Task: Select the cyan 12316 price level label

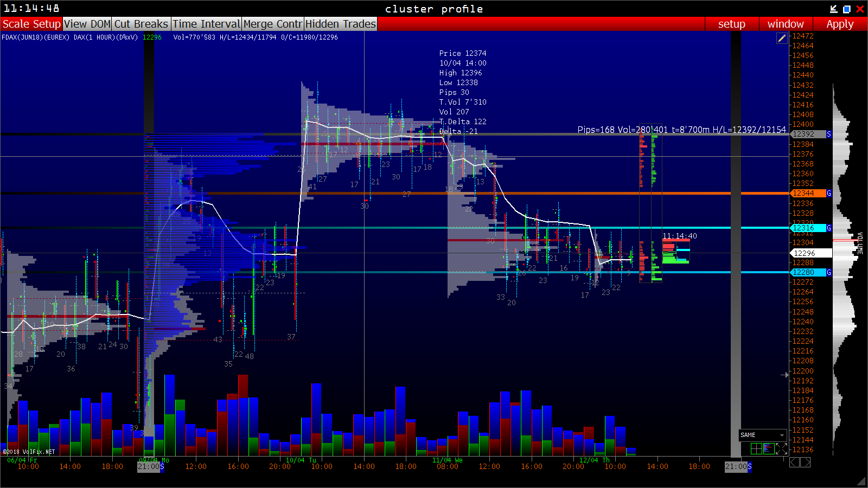Action: click(x=808, y=228)
